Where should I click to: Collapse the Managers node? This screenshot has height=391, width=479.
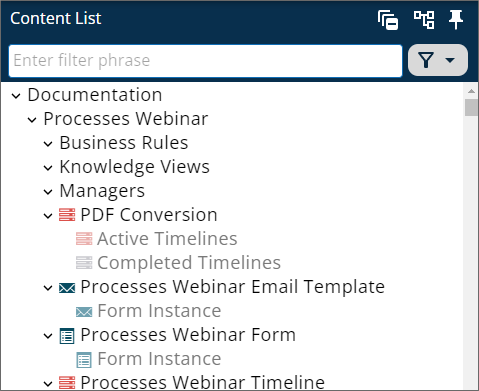48,192
